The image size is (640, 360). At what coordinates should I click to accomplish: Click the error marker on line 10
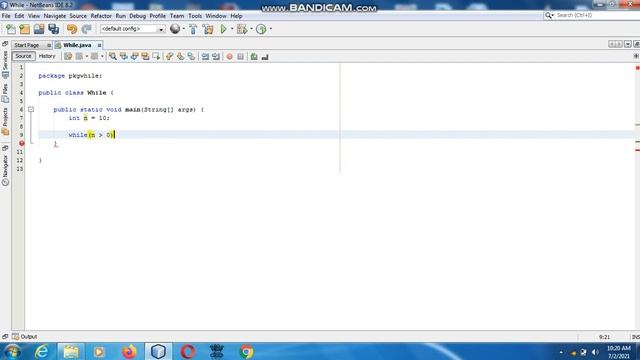[22, 143]
